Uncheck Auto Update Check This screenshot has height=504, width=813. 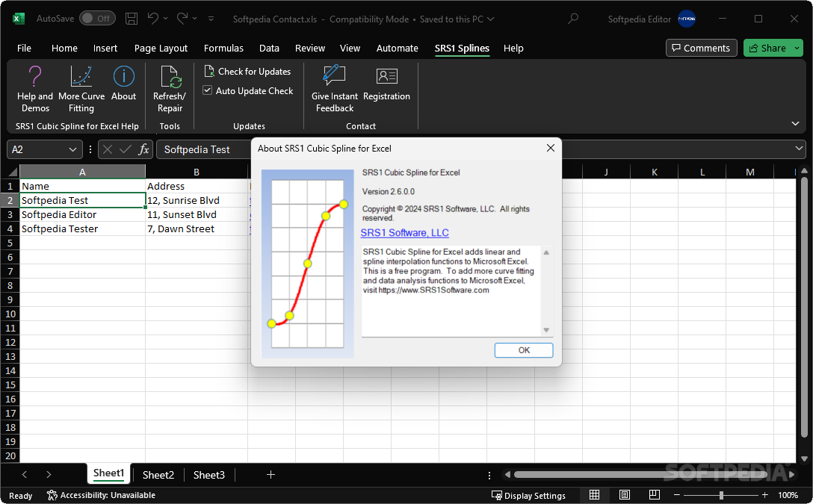tap(208, 90)
